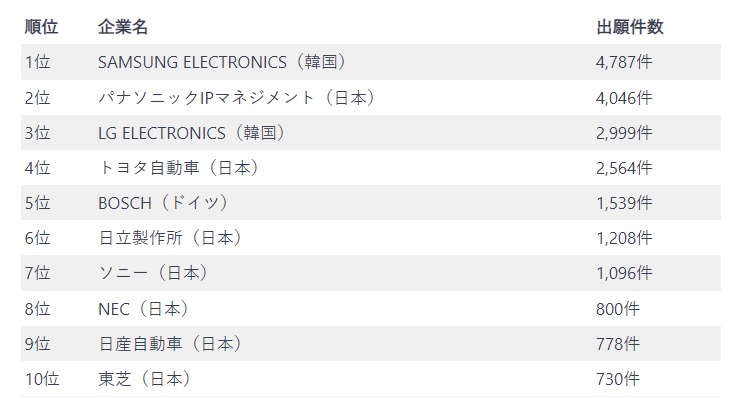The height and width of the screenshot is (399, 735).
Task: Click the 順位 column header
Action: (x=41, y=27)
